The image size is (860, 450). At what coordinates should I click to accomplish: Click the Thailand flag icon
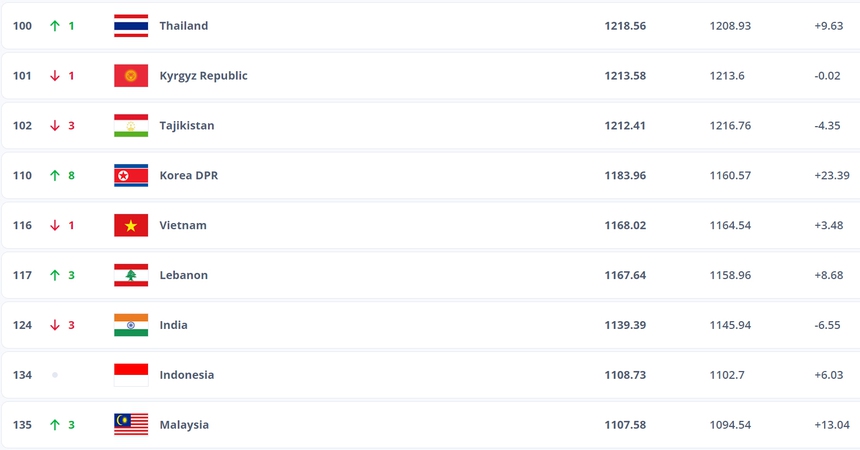[x=131, y=26]
